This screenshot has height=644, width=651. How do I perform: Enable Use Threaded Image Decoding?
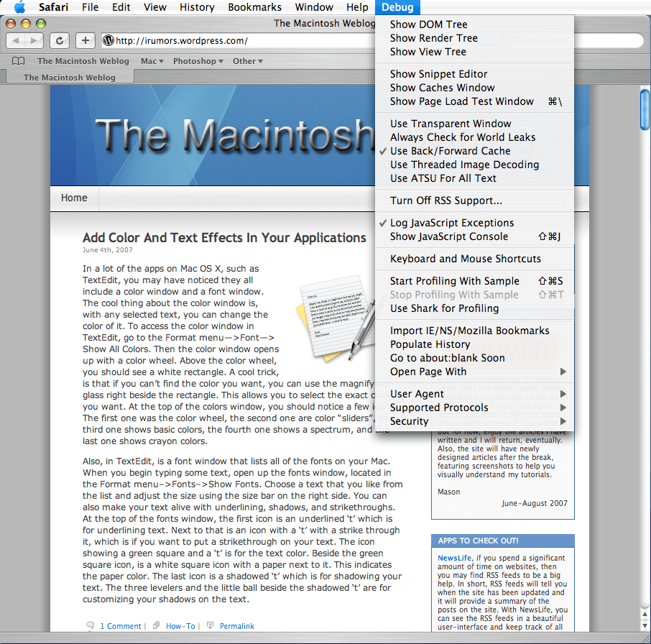click(x=474, y=165)
